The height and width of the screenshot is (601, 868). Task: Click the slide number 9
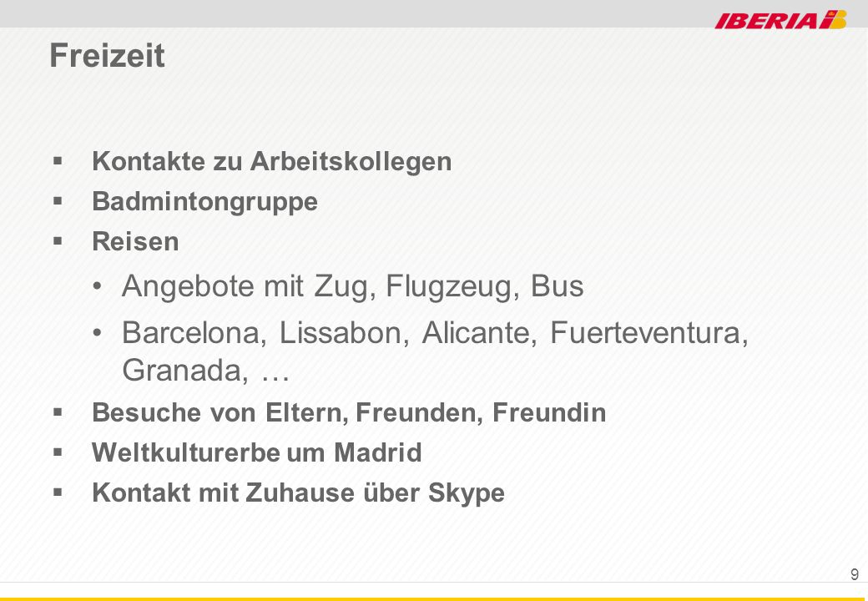tap(855, 574)
